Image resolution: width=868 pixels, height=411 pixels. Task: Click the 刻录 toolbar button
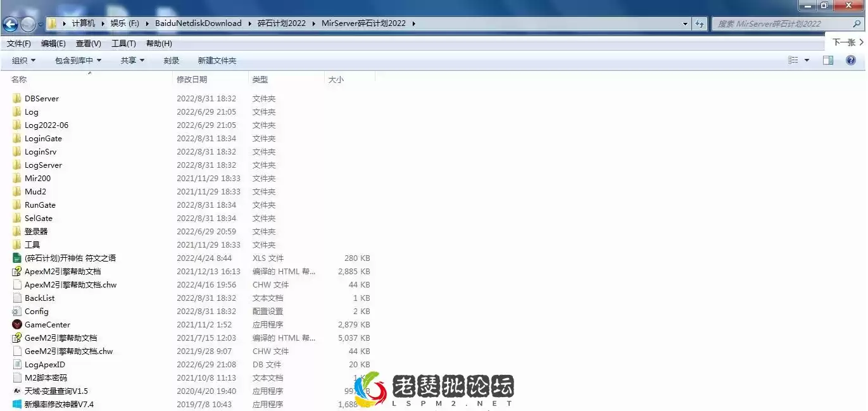171,60
